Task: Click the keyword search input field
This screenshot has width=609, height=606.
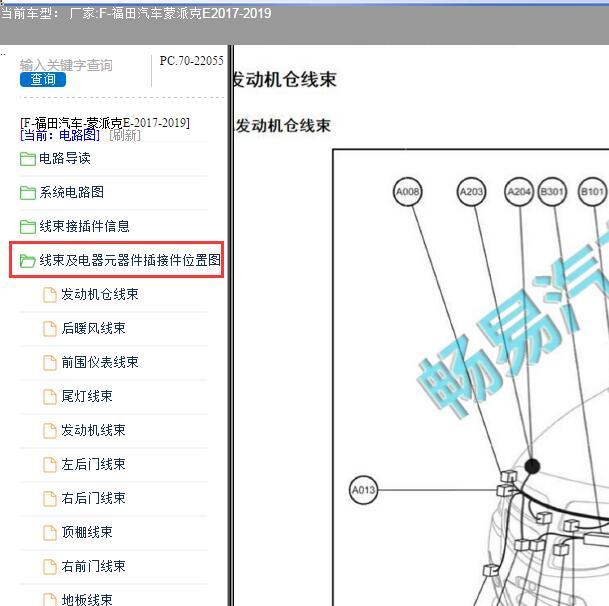Action: point(66,65)
